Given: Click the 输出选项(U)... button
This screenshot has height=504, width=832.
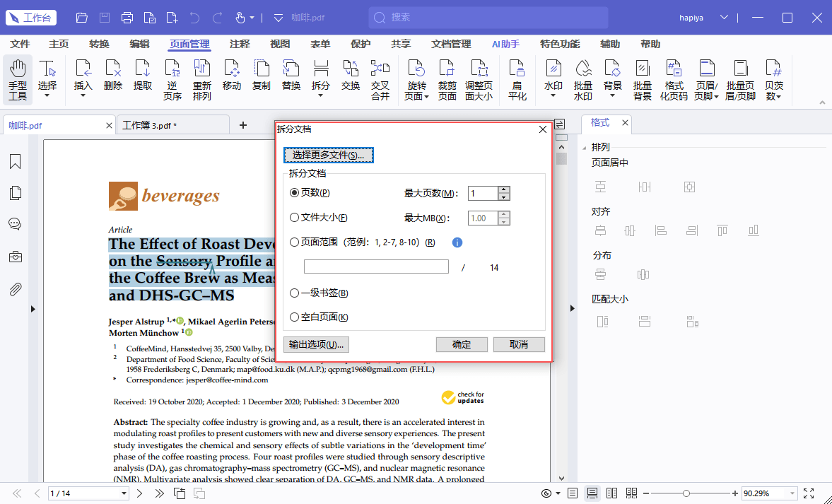Looking at the screenshot, I should pyautogui.click(x=316, y=345).
